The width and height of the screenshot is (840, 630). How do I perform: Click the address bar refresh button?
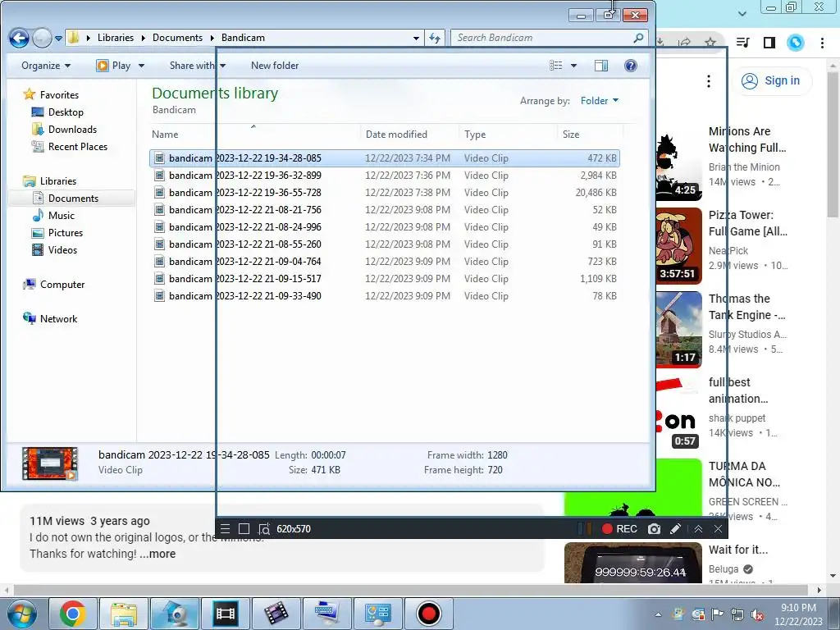pyautogui.click(x=435, y=38)
